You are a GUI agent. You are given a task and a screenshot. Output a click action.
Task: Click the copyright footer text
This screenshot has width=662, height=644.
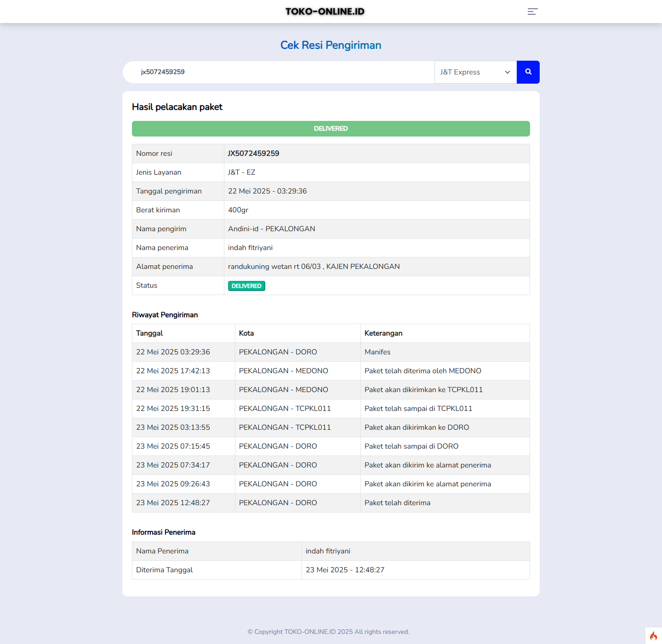[x=329, y=632]
